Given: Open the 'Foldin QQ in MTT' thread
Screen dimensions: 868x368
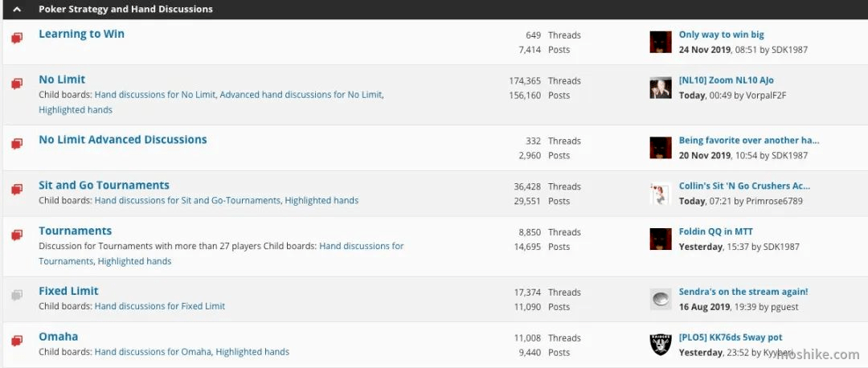Looking at the screenshot, I should (716, 231).
